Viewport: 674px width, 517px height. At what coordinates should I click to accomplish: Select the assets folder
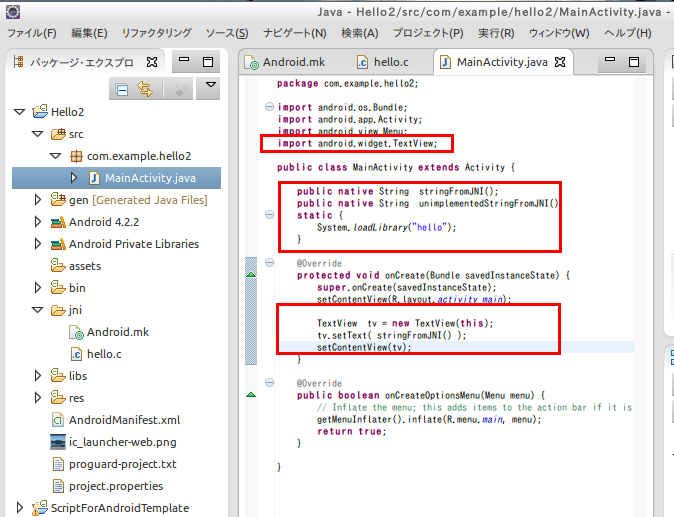pyautogui.click(x=85, y=266)
